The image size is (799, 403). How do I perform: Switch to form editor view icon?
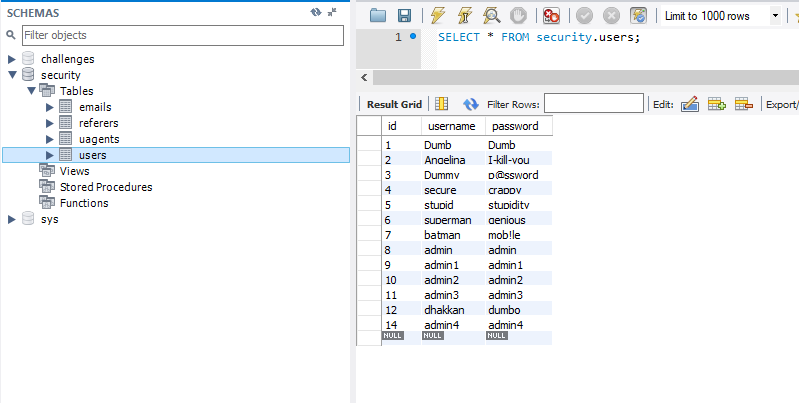441,104
